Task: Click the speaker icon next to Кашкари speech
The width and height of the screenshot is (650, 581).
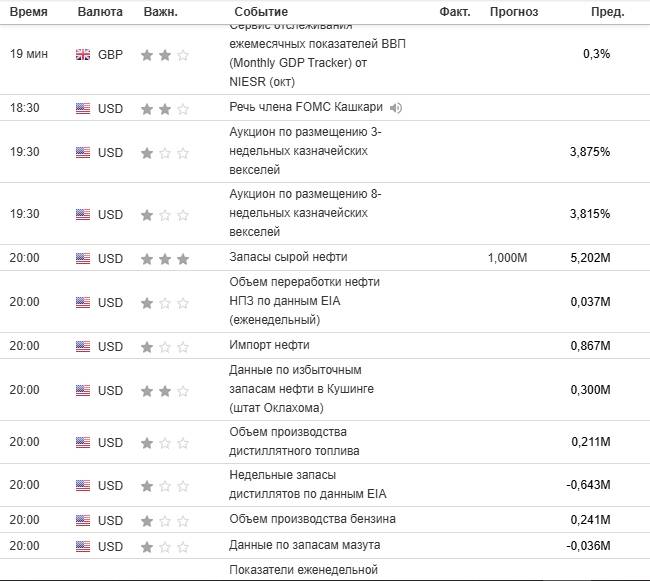Action: [396, 108]
